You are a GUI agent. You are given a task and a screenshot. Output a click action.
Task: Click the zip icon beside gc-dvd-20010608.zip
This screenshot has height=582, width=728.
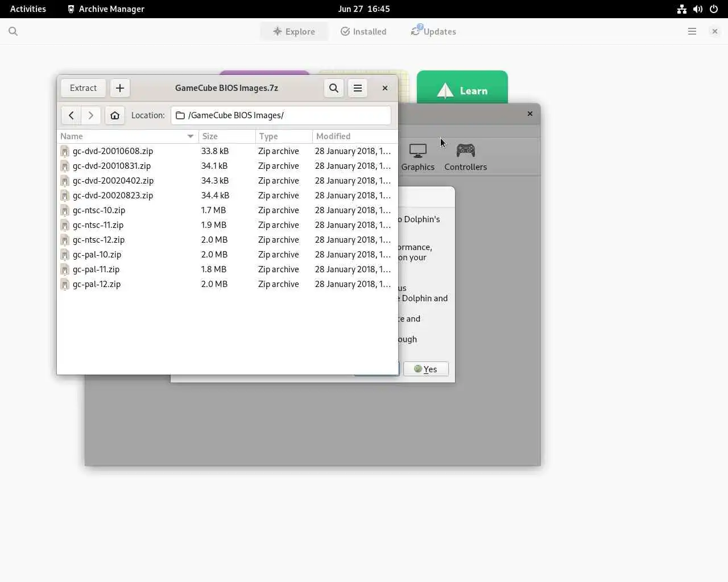(65, 151)
